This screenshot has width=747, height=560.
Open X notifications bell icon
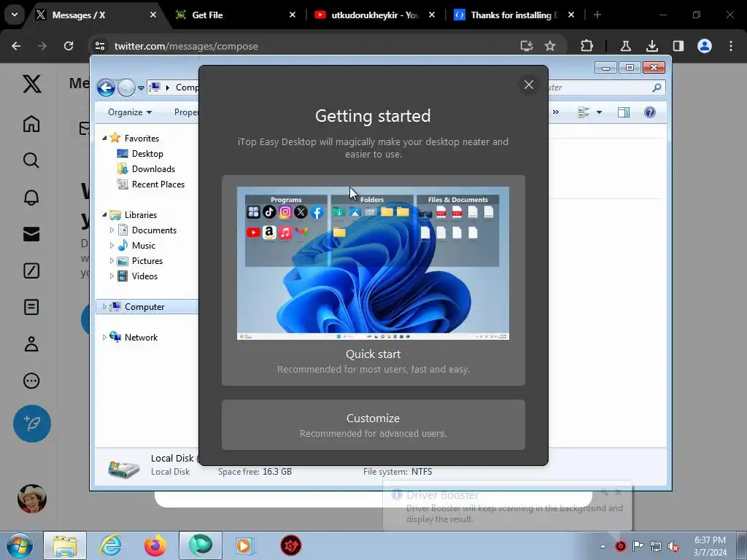click(x=31, y=197)
